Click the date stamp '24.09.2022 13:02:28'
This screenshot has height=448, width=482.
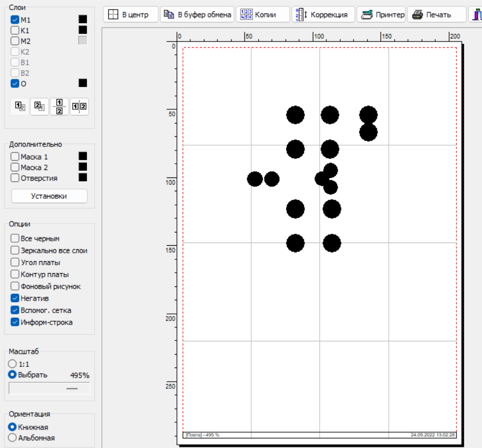click(433, 435)
